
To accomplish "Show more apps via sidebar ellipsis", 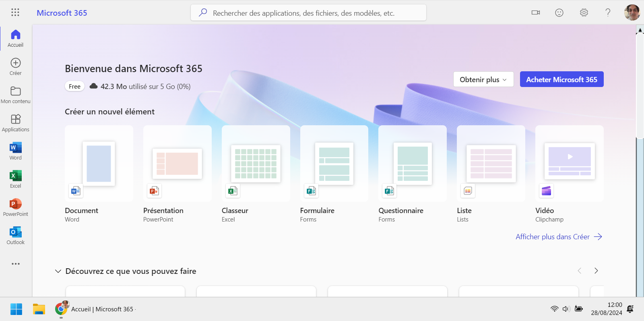I will click(x=16, y=264).
